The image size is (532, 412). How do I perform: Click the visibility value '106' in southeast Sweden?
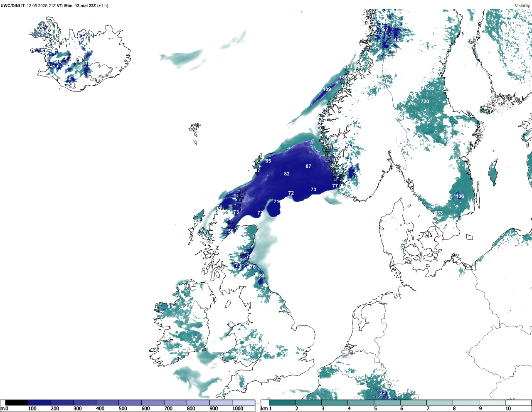point(460,197)
